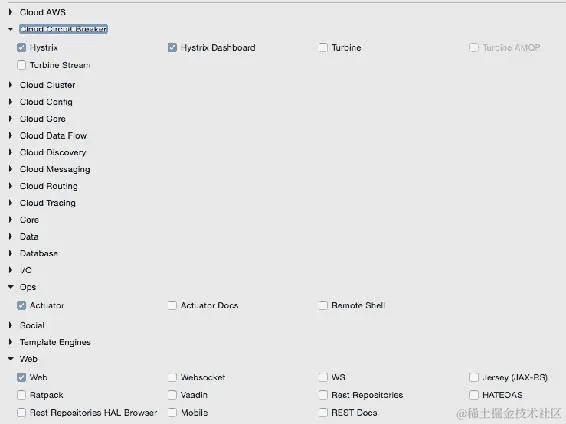
Task: Check the Remote Shell checkbox
Action: click(323, 306)
